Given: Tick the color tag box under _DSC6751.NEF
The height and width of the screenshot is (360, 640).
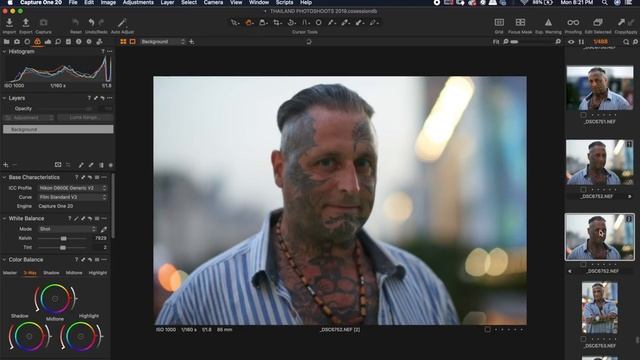Looking at the screenshot, I should (583, 115).
